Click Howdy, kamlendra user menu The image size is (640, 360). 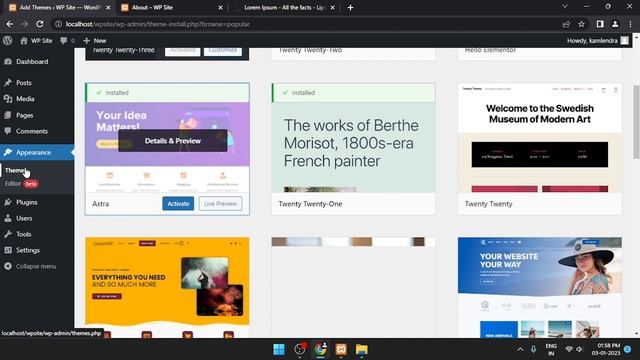click(x=598, y=40)
